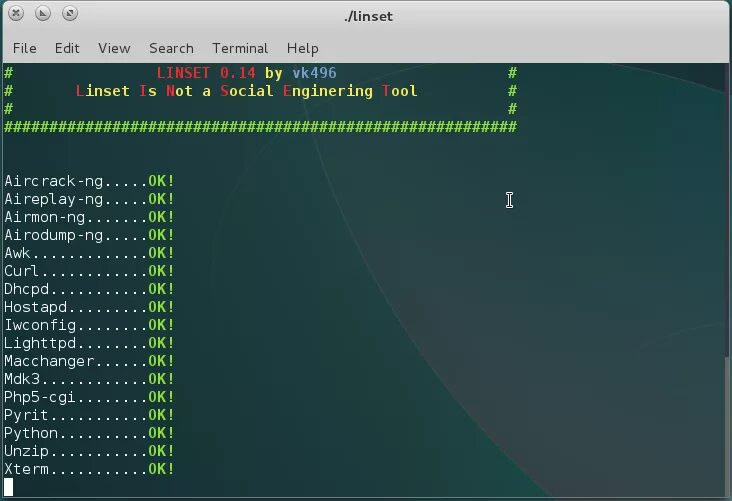732x501 pixels.
Task: Open the Help menu
Action: click(303, 48)
